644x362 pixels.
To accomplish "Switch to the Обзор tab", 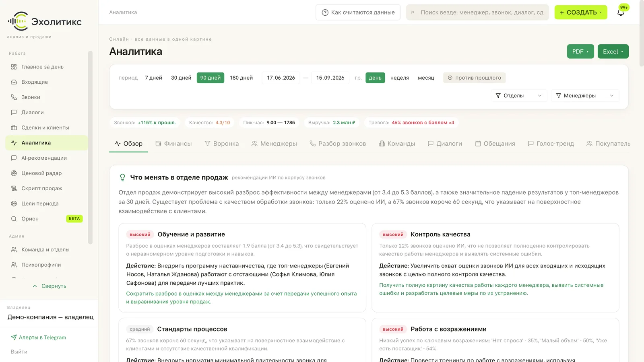I will tap(128, 144).
